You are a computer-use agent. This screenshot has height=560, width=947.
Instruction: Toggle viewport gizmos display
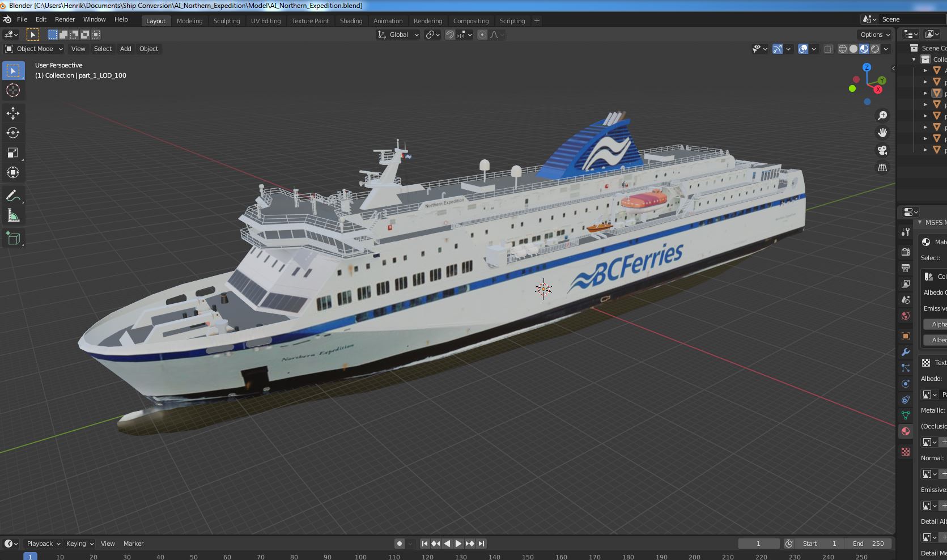click(778, 49)
